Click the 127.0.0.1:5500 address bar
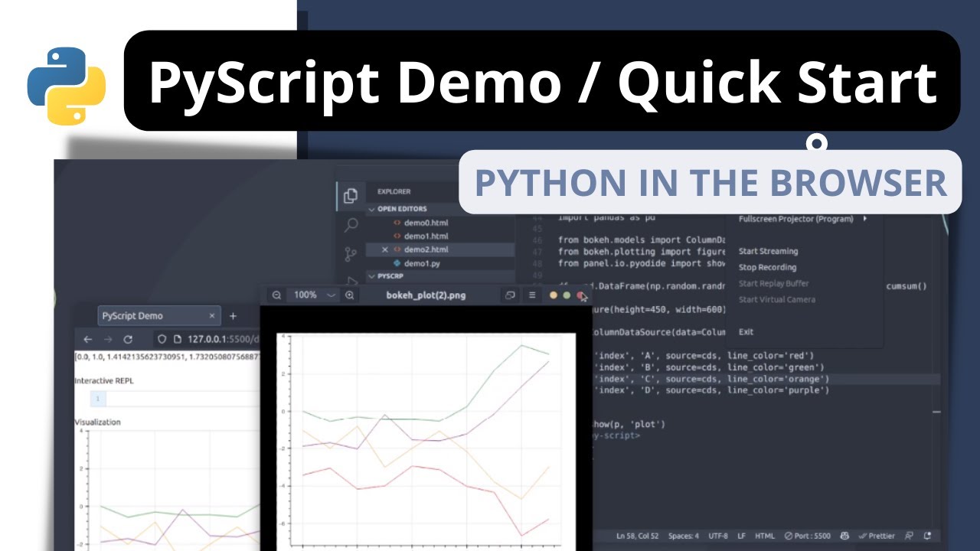 click(224, 339)
